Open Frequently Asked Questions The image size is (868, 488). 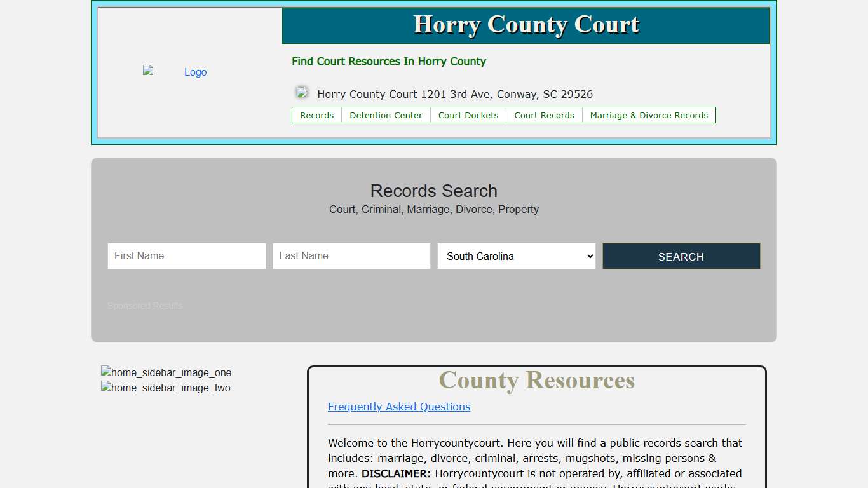tap(399, 407)
